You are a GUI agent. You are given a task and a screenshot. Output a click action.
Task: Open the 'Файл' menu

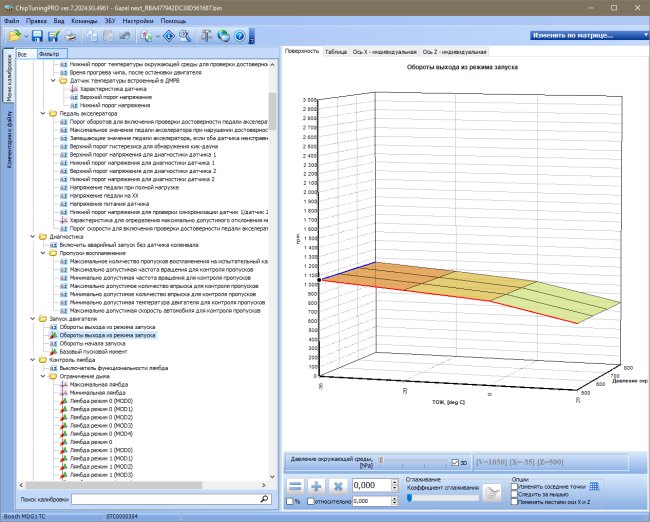click(12, 21)
